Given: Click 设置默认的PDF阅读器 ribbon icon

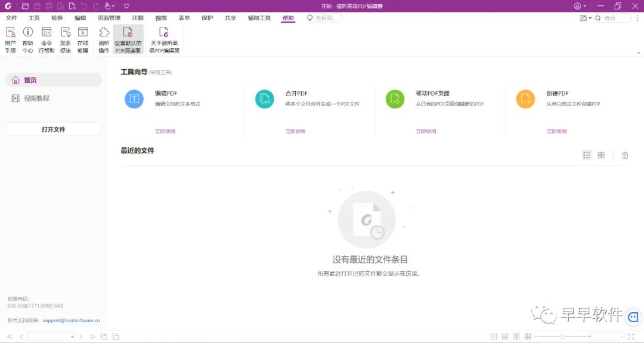Looking at the screenshot, I should 128,40.
